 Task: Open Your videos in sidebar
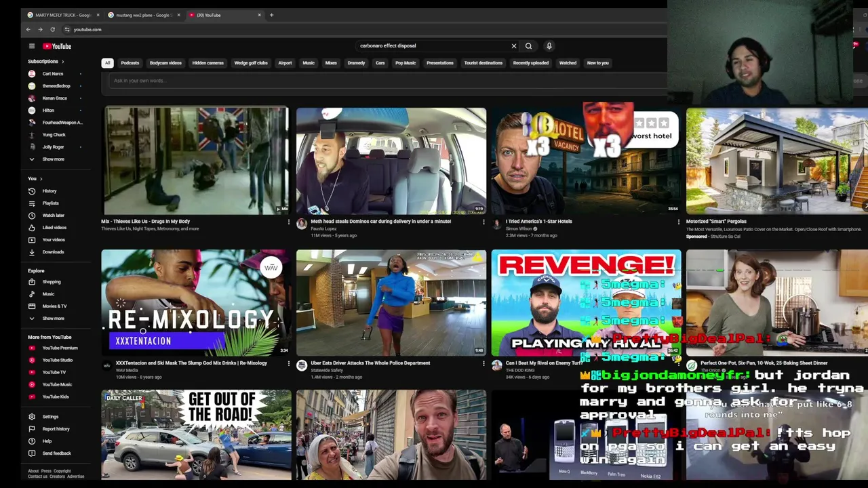tap(54, 240)
